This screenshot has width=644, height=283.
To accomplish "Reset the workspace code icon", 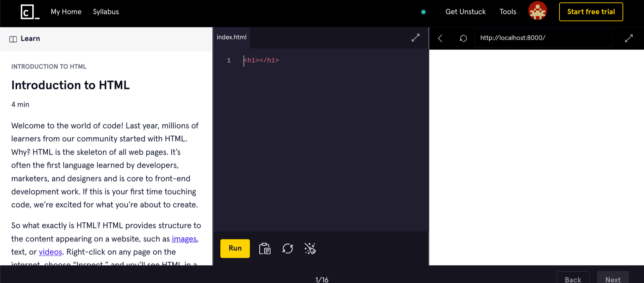I will pos(287,249).
